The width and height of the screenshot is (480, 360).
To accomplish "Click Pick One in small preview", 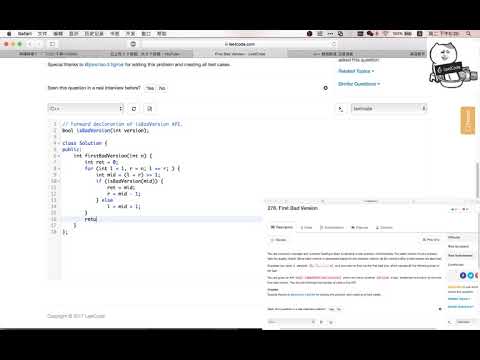I will [x=431, y=240].
